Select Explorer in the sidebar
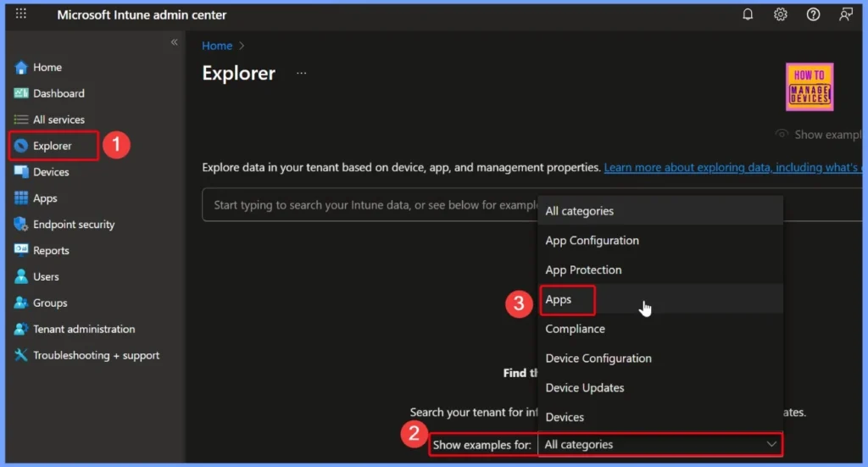 pos(52,146)
